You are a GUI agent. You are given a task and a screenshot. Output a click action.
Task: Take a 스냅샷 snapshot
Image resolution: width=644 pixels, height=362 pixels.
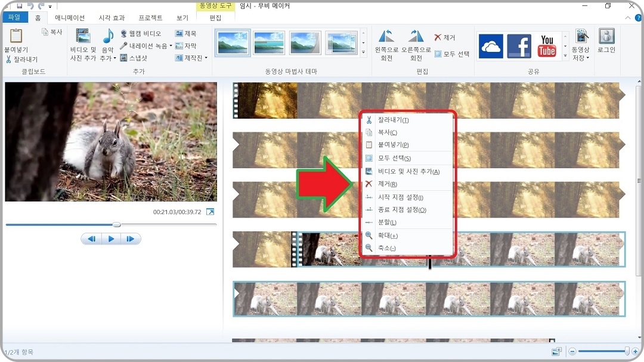click(134, 58)
